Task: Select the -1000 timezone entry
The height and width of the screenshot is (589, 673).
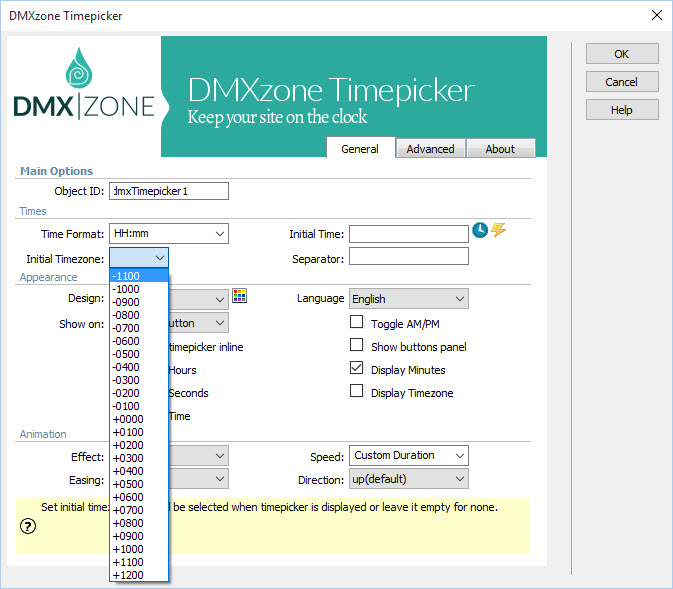Action: click(139, 289)
